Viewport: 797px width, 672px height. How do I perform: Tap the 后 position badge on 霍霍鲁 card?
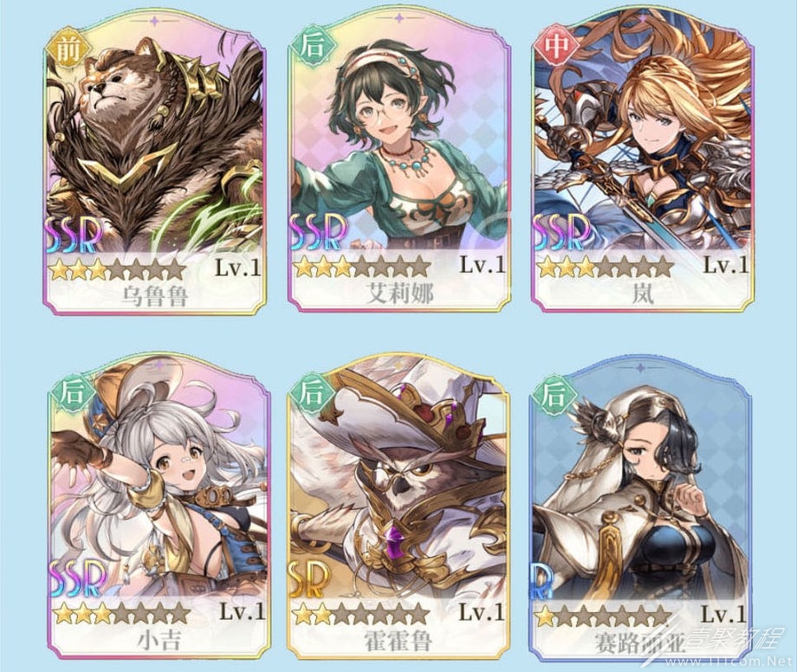point(311,394)
